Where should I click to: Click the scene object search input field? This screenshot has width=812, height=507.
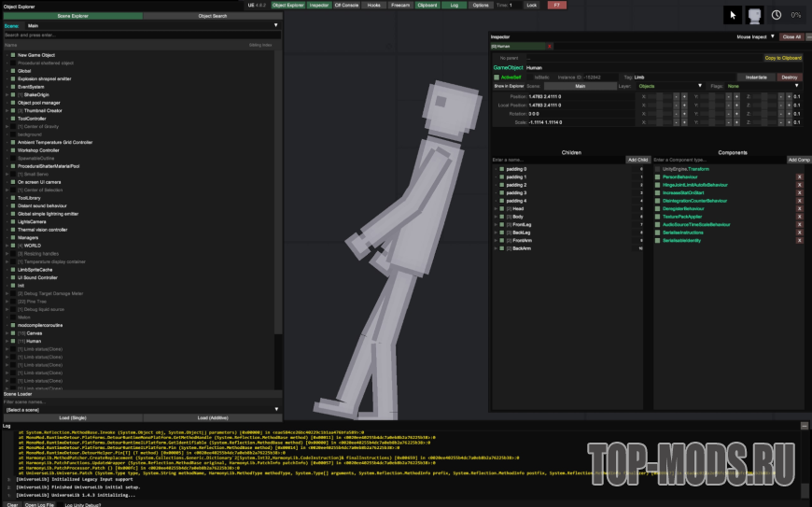(x=143, y=35)
